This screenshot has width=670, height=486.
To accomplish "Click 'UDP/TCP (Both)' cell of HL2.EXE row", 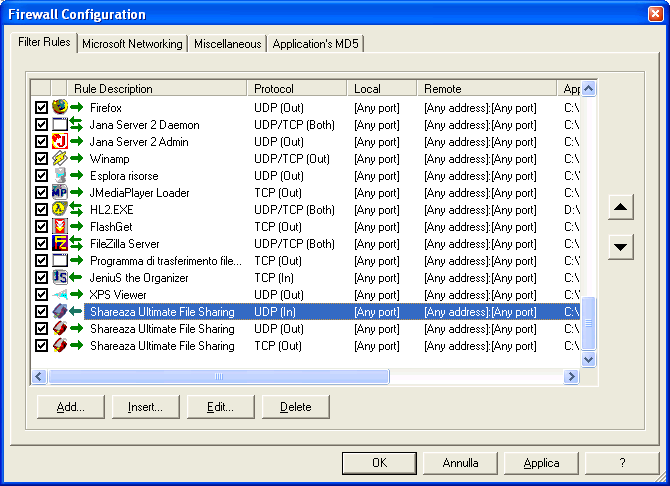I will (294, 209).
